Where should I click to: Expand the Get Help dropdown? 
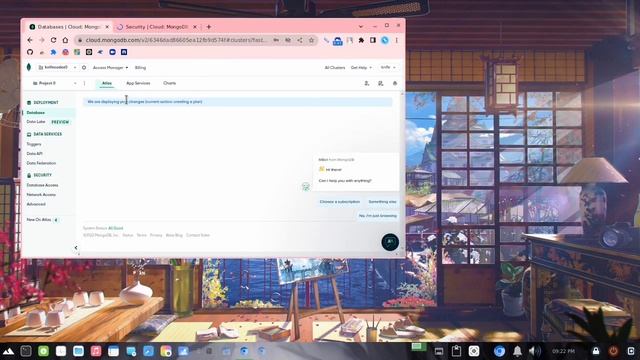[x=361, y=68]
